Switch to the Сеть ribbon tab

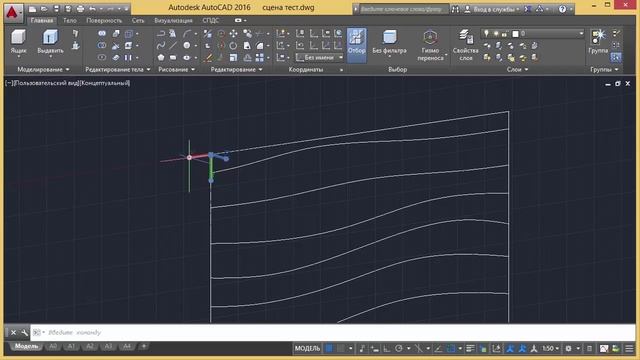[x=138, y=20]
